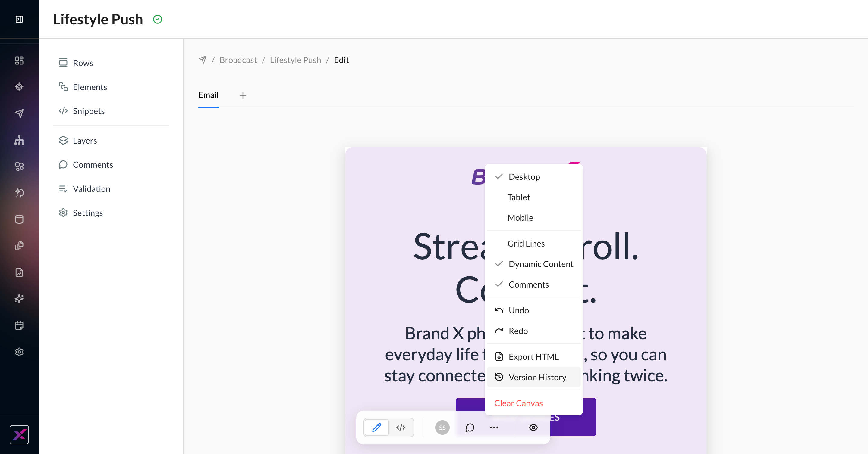Select the 'Brand X' paragraph text on canvas
This screenshot has height=454, width=868.
pyautogui.click(x=526, y=354)
